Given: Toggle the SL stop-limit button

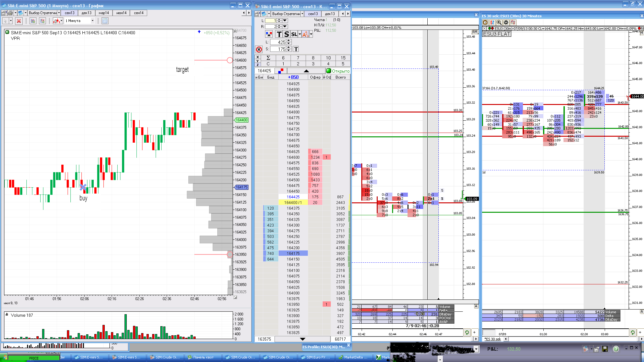Looking at the screenshot, I should click(294, 34).
